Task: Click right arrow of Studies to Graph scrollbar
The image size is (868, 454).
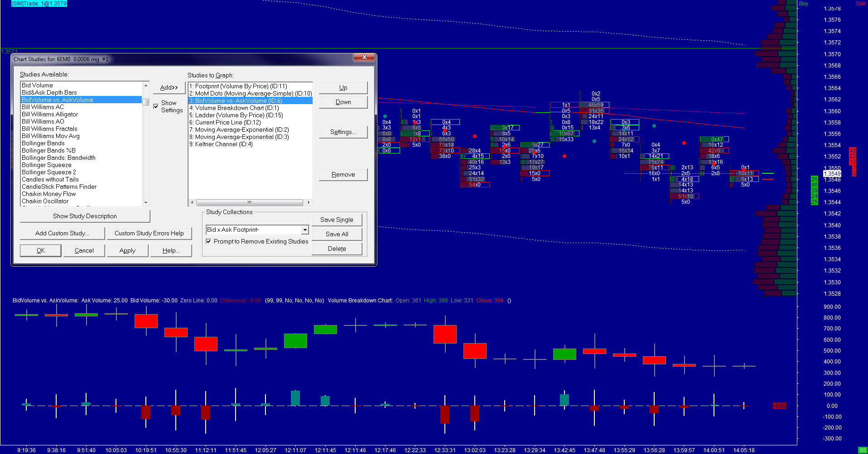Action: 309,202
